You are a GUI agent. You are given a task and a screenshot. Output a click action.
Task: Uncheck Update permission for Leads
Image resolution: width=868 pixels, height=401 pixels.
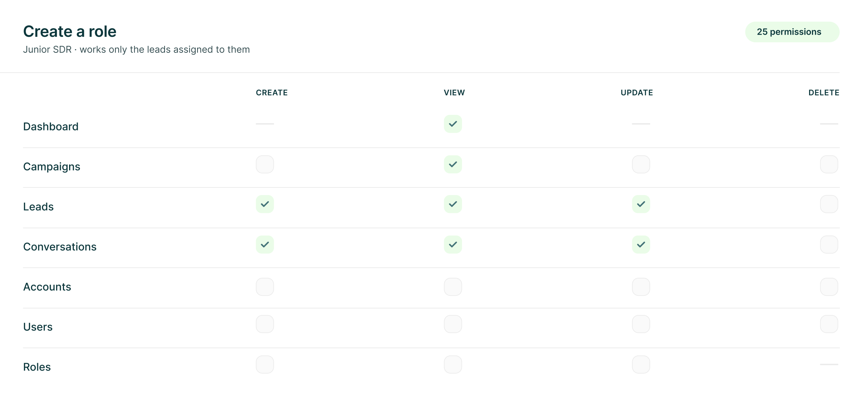pos(641,204)
